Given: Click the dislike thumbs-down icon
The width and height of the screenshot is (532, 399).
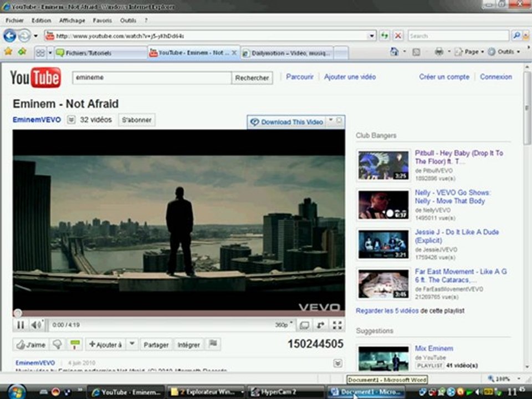Looking at the screenshot, I should (x=57, y=344).
